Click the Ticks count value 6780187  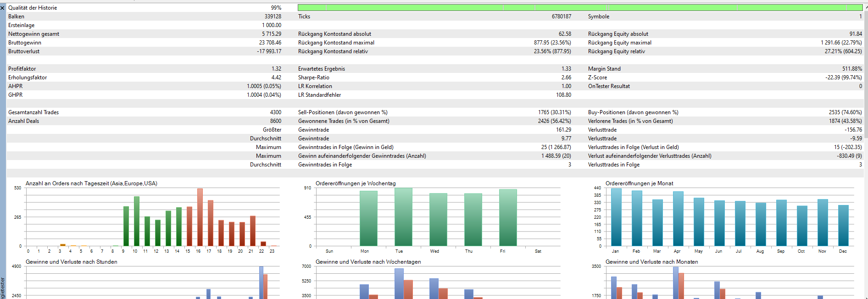(x=561, y=17)
